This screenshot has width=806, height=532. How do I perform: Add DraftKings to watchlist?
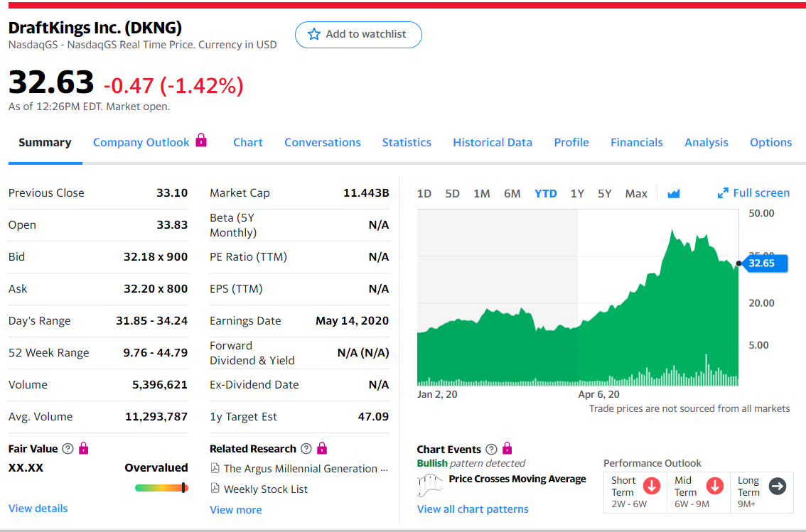click(x=358, y=34)
